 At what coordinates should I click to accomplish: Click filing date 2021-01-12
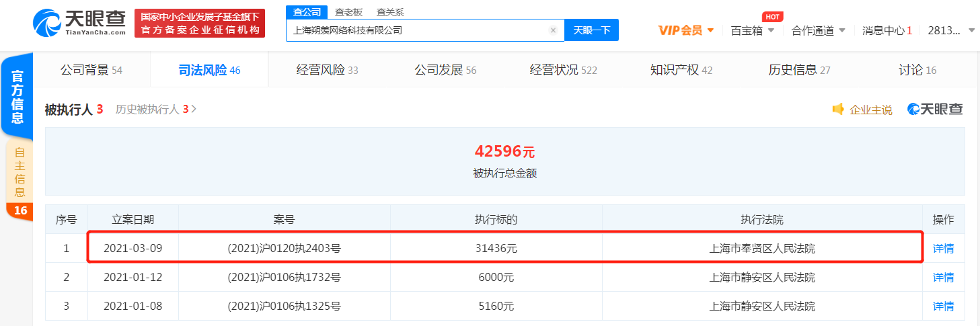[133, 277]
